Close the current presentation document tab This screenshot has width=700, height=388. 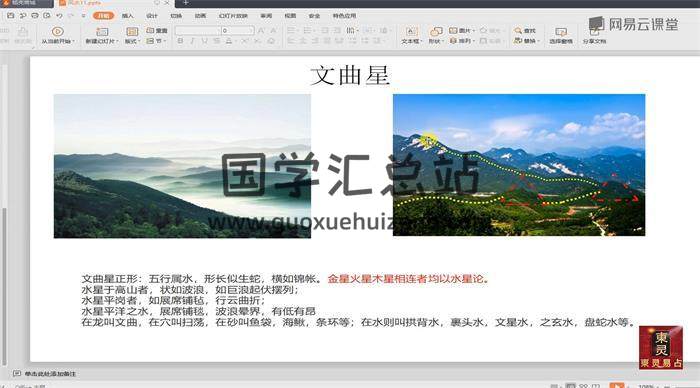tap(167, 3)
